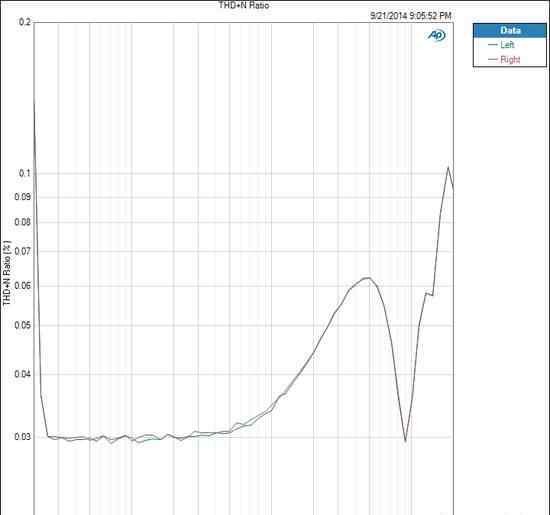550x515 pixels.
Task: Click the curve's rightmost peak above 0.1
Action: pos(448,167)
